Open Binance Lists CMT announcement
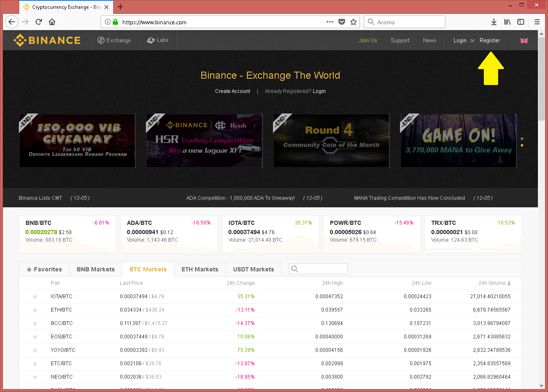The image size is (548, 392). pyautogui.click(x=40, y=198)
